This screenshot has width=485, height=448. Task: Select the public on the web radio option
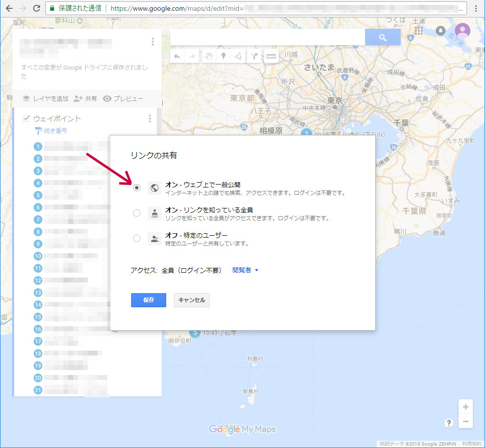click(x=136, y=188)
